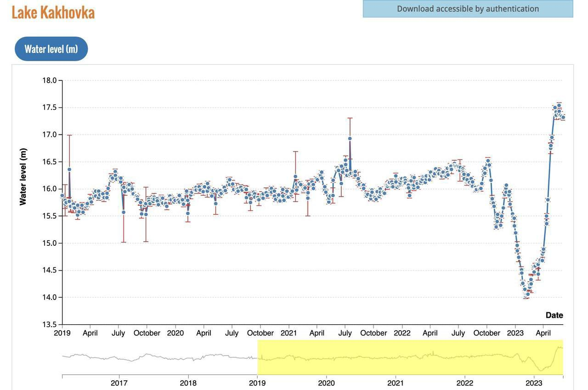Click the Download accessible by authentication button
This screenshot has height=390, width=588.
(468, 9)
